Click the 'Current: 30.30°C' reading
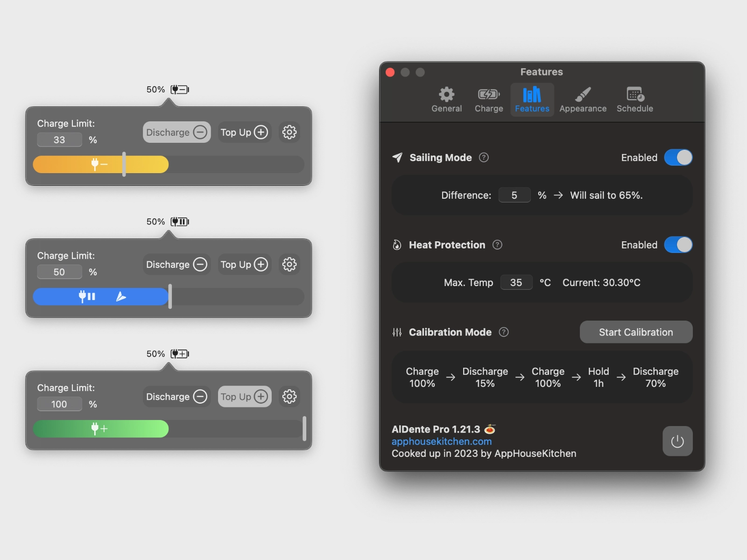The height and width of the screenshot is (560, 747). tap(601, 283)
